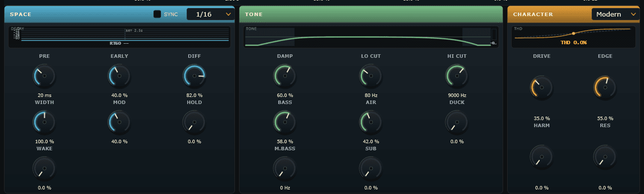
Task: Click the SPACE section header
Action: coord(120,14)
